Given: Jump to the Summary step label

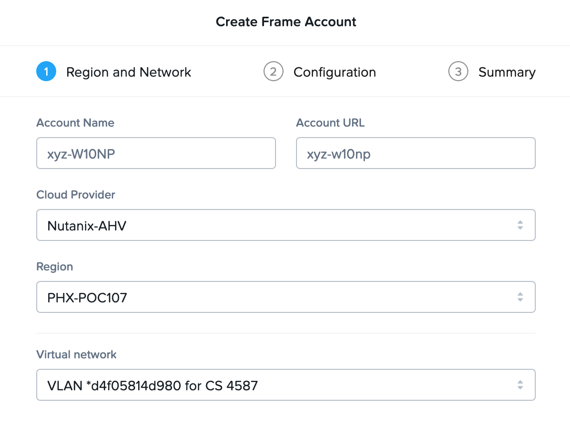Looking at the screenshot, I should pos(507,72).
